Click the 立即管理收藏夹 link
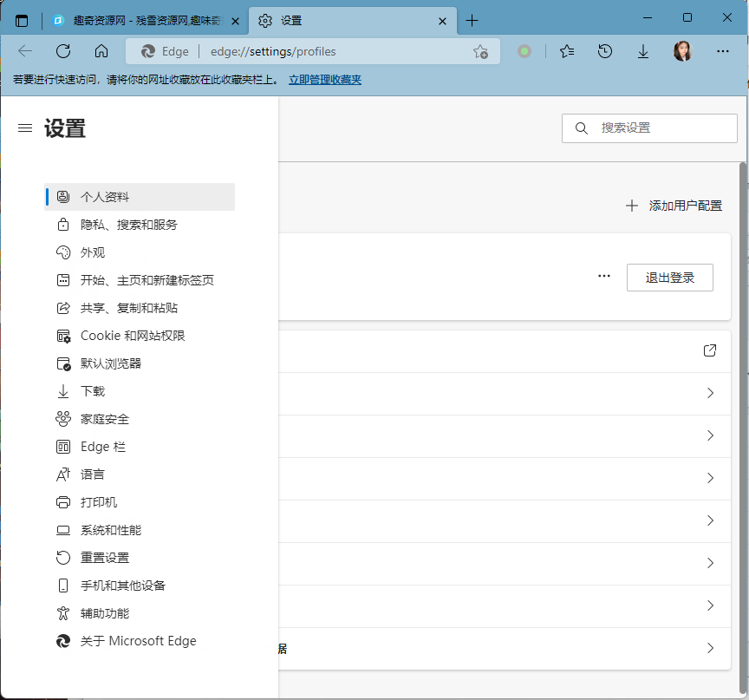749x700 pixels. [x=325, y=80]
